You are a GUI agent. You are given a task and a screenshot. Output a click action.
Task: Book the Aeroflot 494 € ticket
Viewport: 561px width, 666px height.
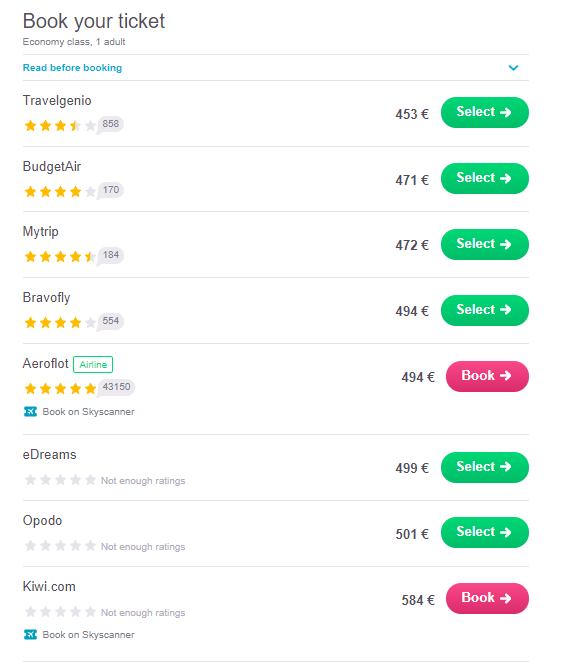[487, 376]
